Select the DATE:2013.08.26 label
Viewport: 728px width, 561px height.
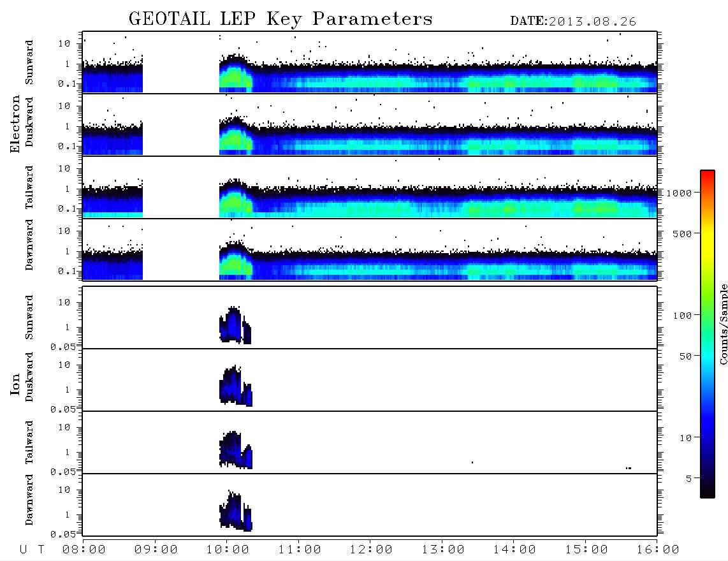[573, 22]
